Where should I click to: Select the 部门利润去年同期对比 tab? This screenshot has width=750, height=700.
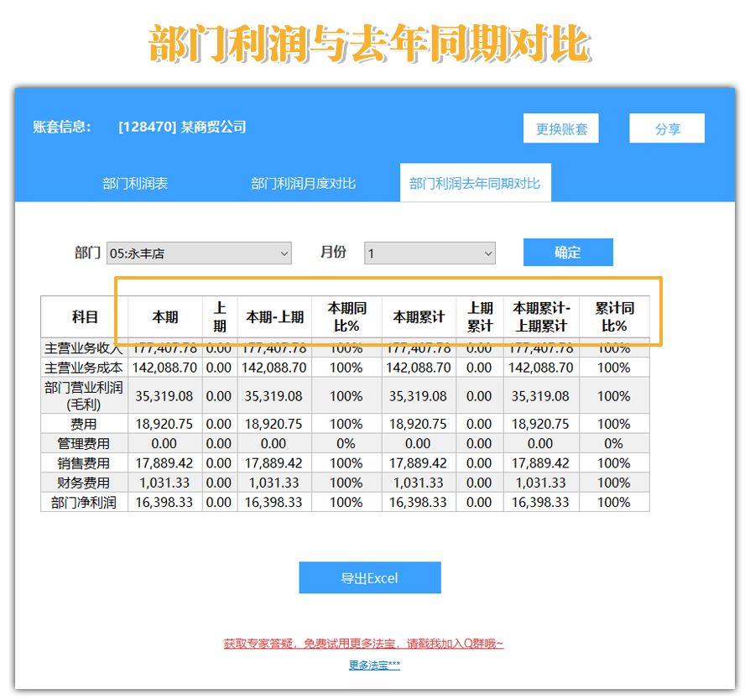[475, 181]
